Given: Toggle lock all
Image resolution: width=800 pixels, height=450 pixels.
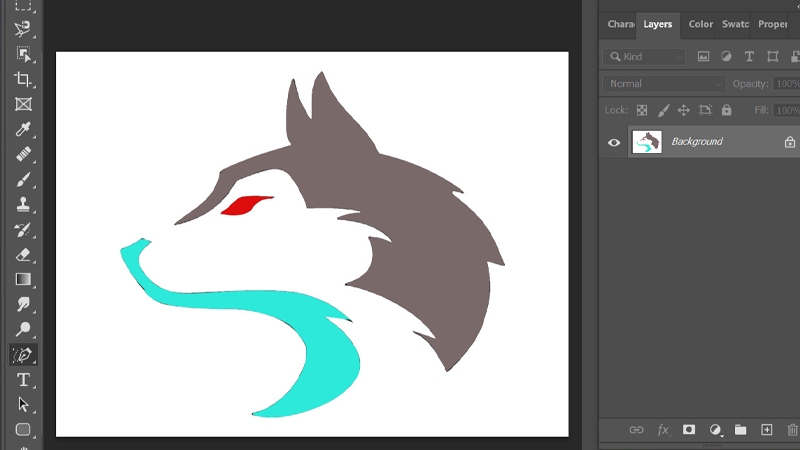Looking at the screenshot, I should [x=727, y=110].
